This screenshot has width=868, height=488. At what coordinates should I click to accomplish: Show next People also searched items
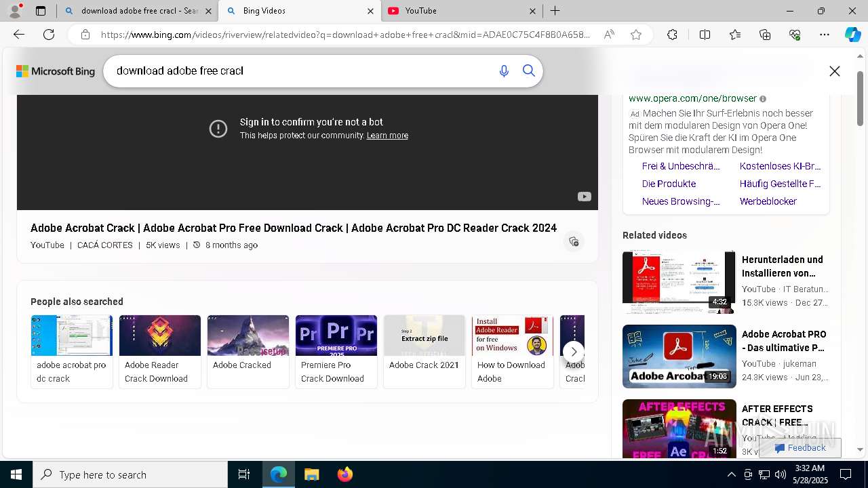[x=574, y=352]
